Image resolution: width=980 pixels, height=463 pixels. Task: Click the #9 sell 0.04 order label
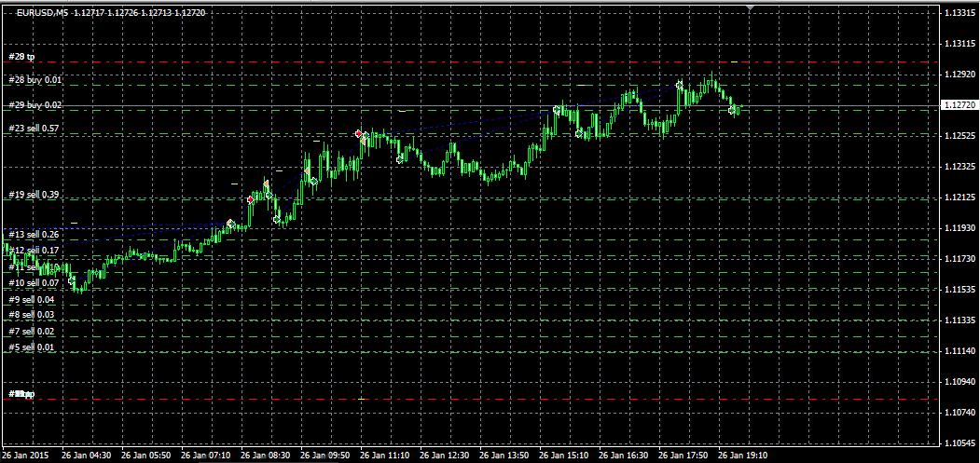point(32,300)
